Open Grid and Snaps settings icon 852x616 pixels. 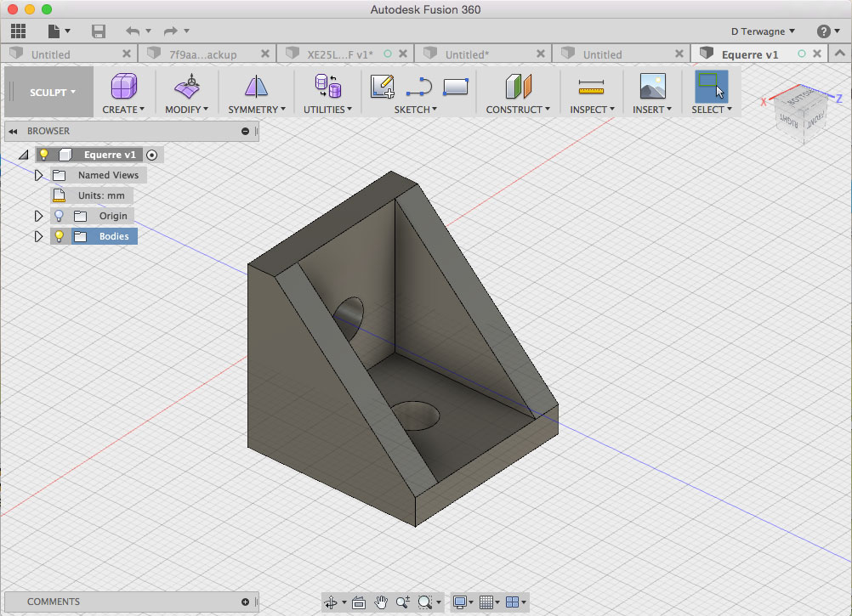pos(486,602)
